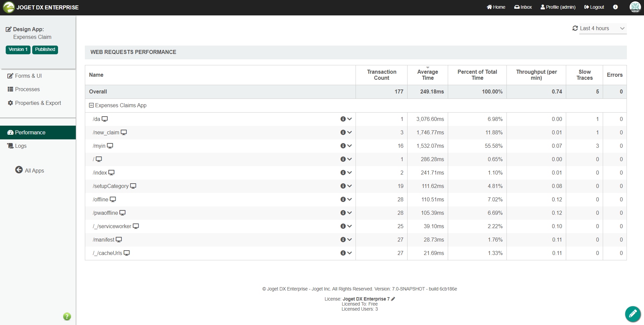Go to Processes in sidebar
This screenshot has width=644, height=325.
pos(27,89)
